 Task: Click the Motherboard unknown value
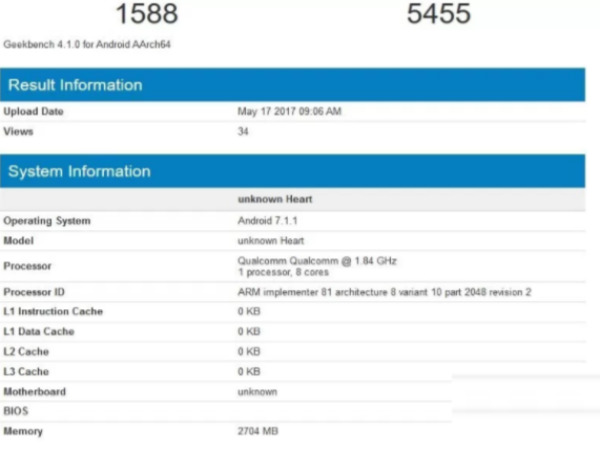[x=257, y=392]
